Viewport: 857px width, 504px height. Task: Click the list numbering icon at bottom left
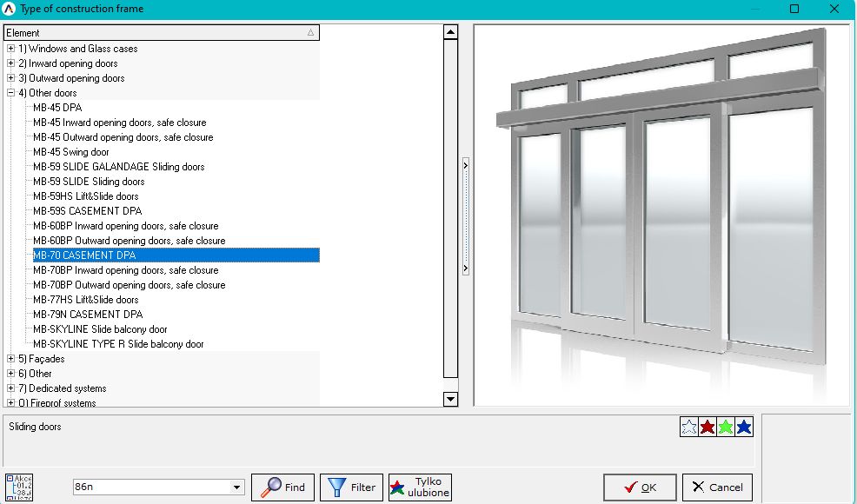click(x=18, y=487)
